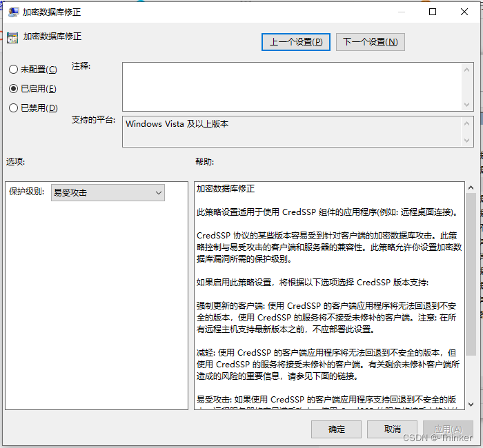Open the 保护级别 dropdown showing 易受攻击
The image size is (483, 448).
(x=108, y=192)
